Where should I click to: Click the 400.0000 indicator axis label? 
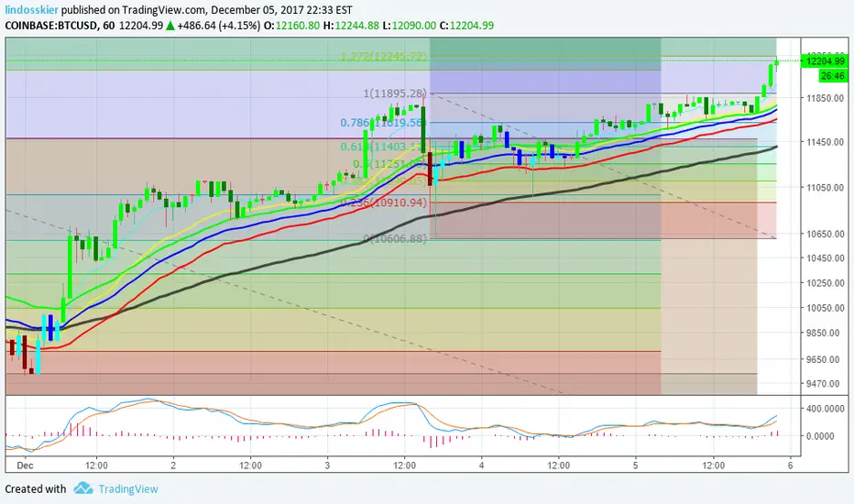[x=825, y=409]
